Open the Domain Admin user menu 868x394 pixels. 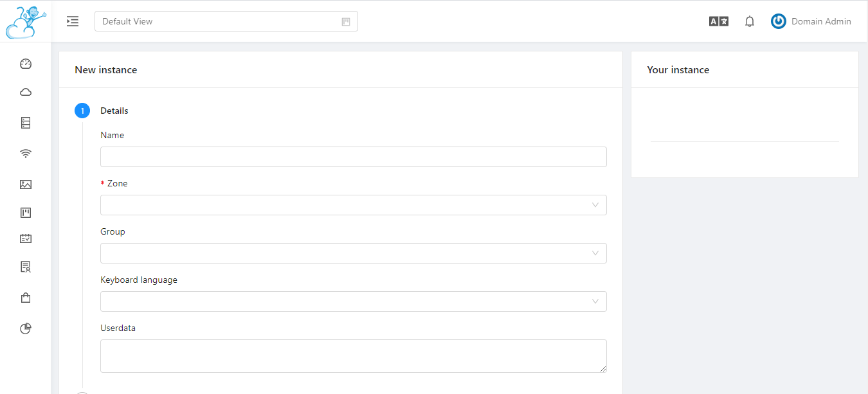(811, 21)
